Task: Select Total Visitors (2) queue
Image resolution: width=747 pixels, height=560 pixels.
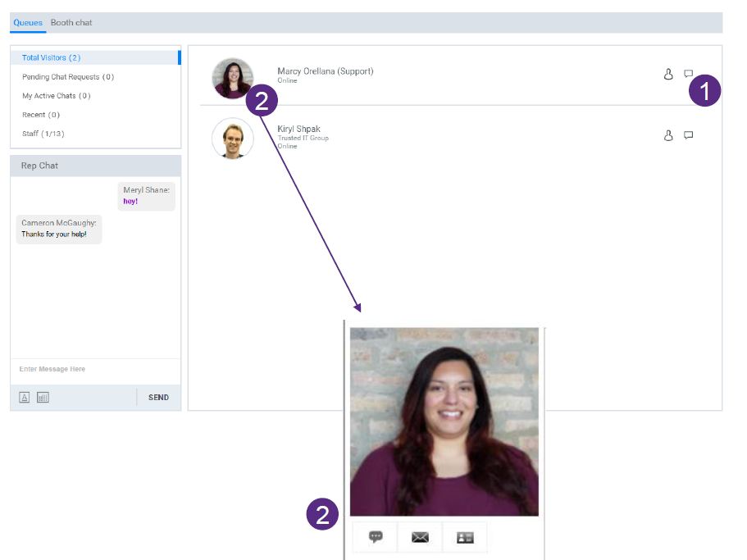Action: tap(95, 57)
